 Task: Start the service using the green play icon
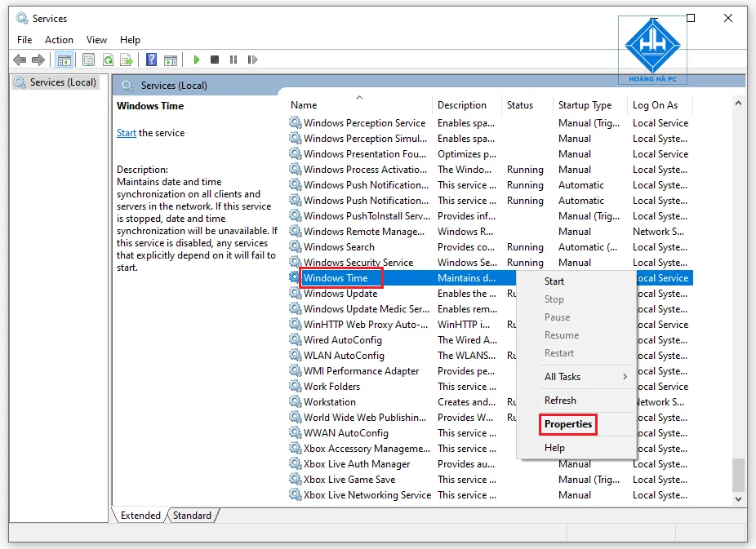coord(196,59)
